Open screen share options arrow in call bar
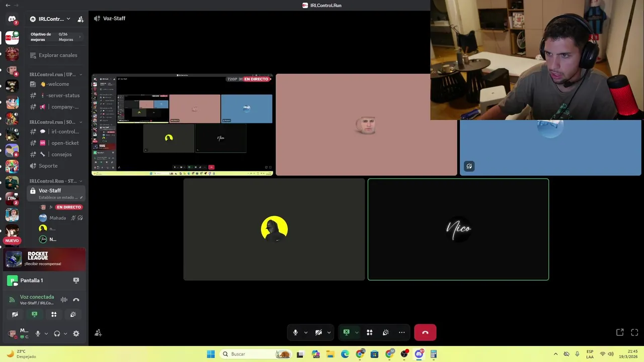This screenshot has width=644, height=362. (357, 332)
